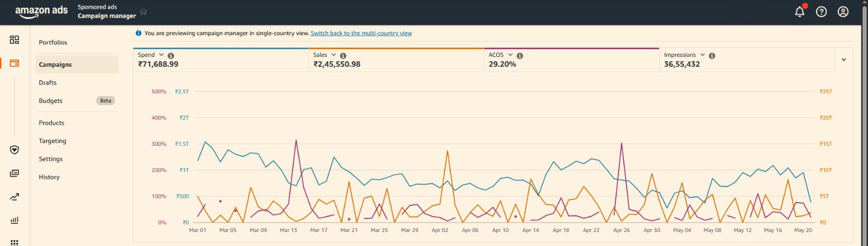Click the info icon beside Impressions

[x=712, y=56]
